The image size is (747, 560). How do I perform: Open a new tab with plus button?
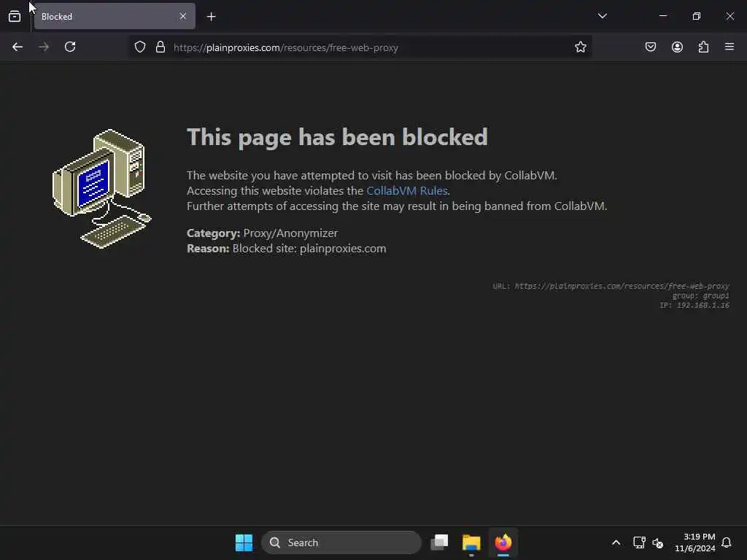211,17
